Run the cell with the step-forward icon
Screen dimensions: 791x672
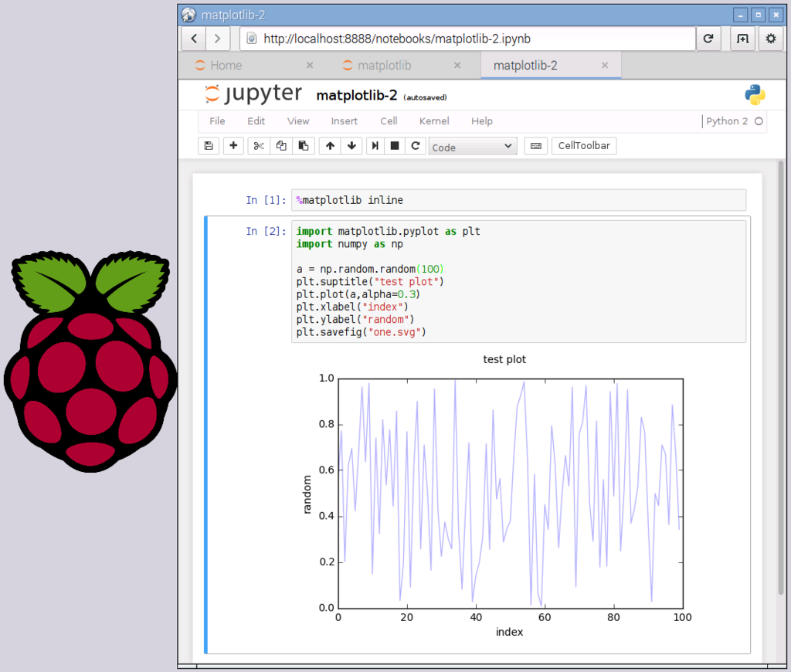(x=375, y=146)
